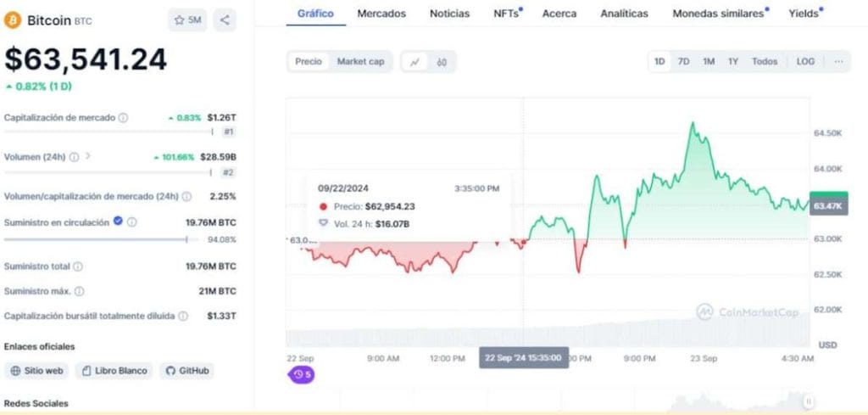Click the 9:00 AM x-axis label

383,358
